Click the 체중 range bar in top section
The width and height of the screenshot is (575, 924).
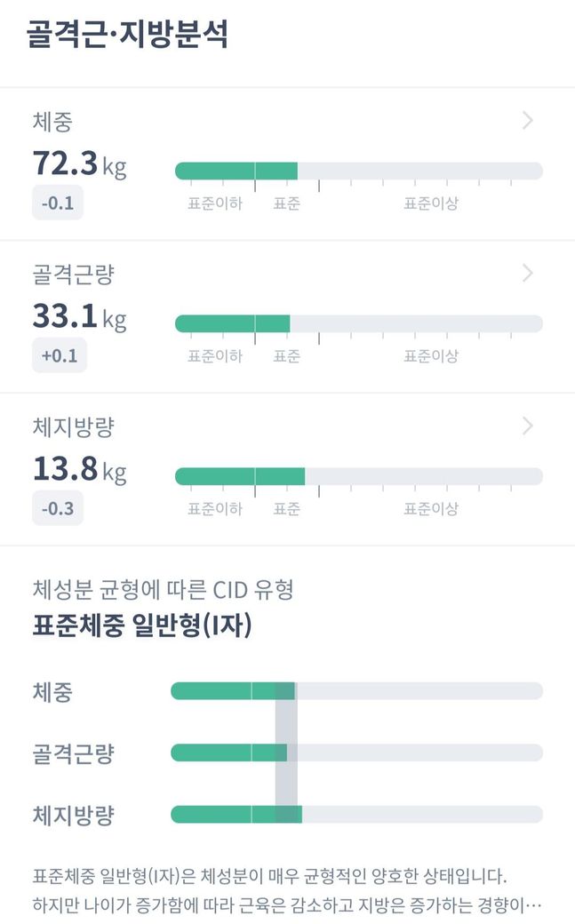(x=358, y=171)
